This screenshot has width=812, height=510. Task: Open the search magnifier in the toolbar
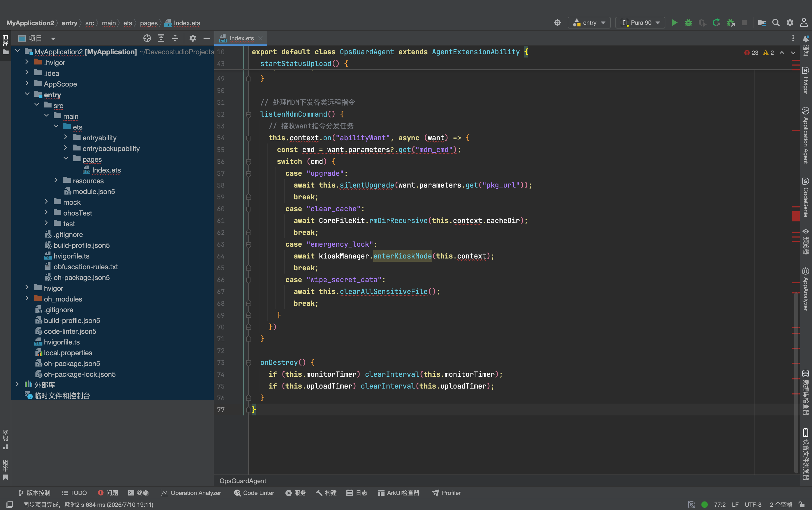click(776, 23)
